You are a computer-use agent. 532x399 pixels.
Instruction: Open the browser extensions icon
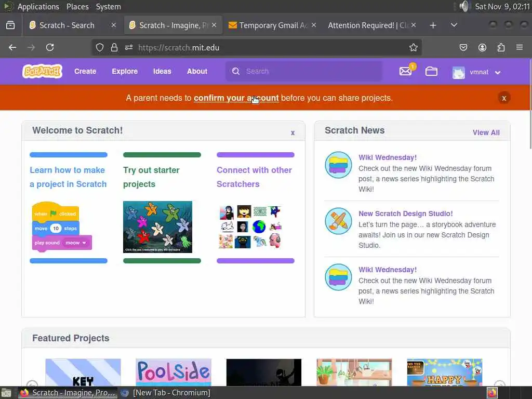pos(501,47)
